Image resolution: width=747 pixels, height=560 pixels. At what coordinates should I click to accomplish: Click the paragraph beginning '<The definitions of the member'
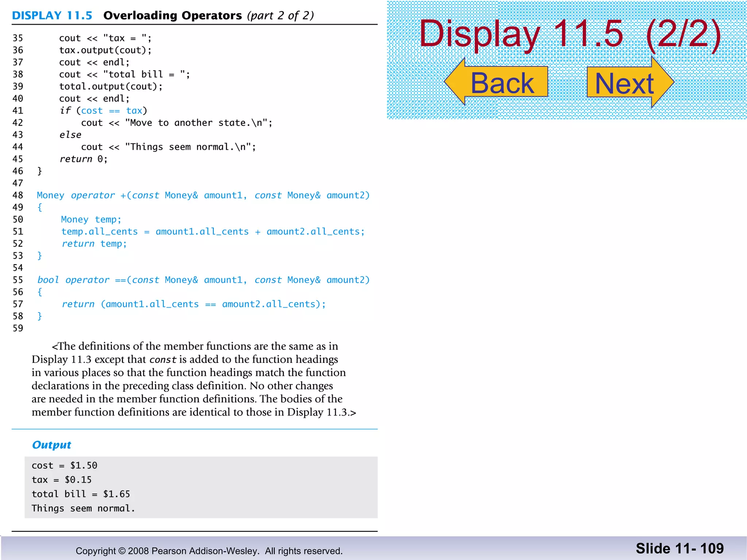pyautogui.click(x=194, y=379)
